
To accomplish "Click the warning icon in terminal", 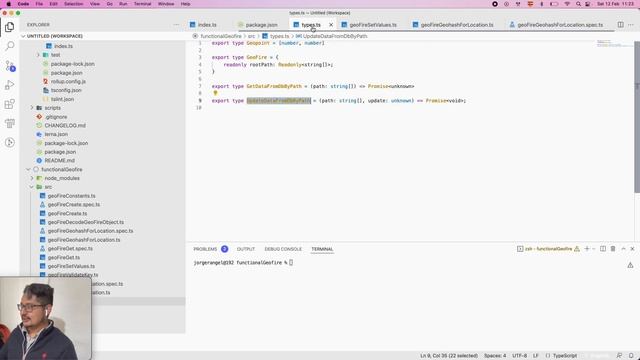I will point(630,265).
